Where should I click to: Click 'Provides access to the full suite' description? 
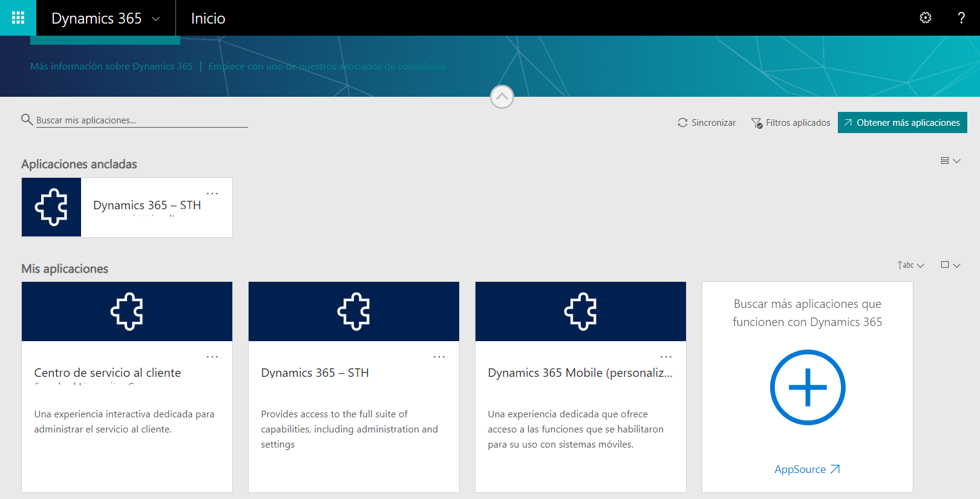click(x=350, y=429)
